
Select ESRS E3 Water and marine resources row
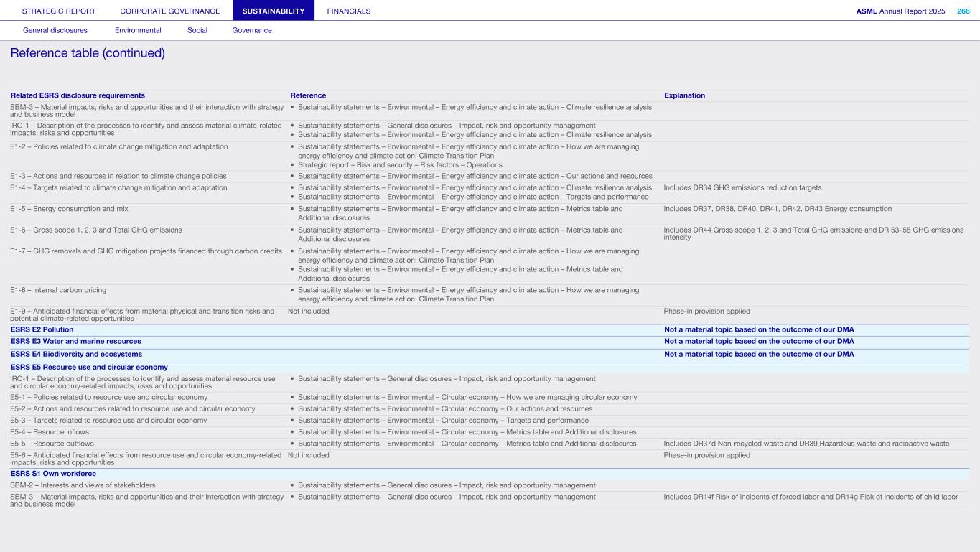click(x=75, y=341)
